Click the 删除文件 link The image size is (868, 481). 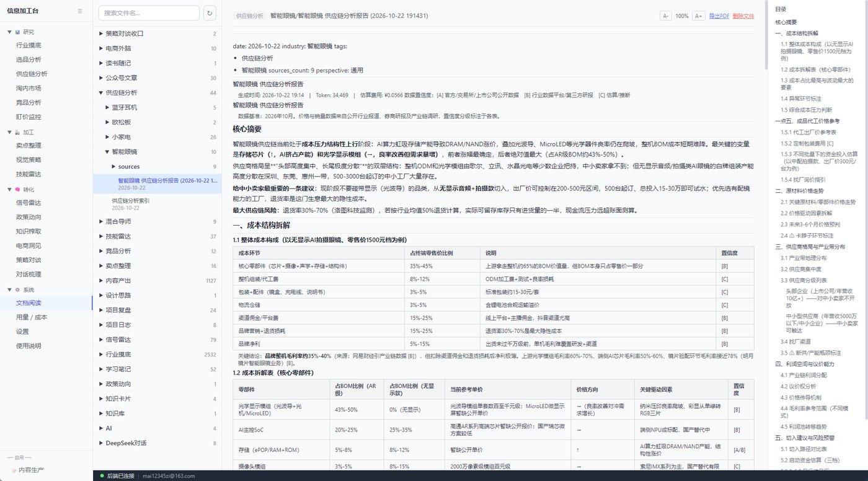(743, 16)
